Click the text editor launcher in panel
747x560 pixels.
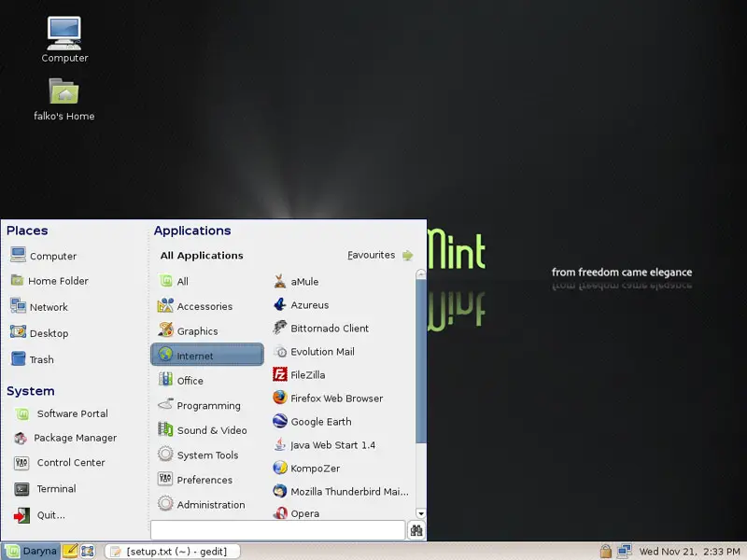[x=70, y=551]
